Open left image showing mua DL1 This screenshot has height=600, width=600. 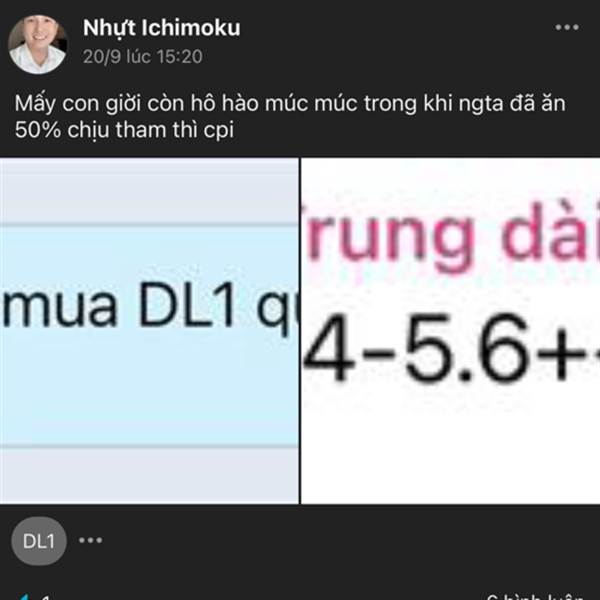tap(149, 331)
